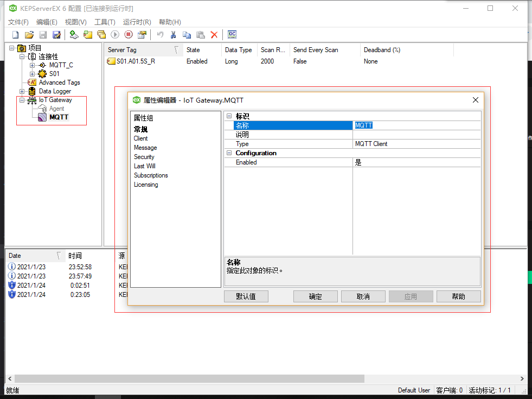Viewport: 532px width, 399px height.
Task: Collapse the 连接性 tree node
Action: [22, 56]
